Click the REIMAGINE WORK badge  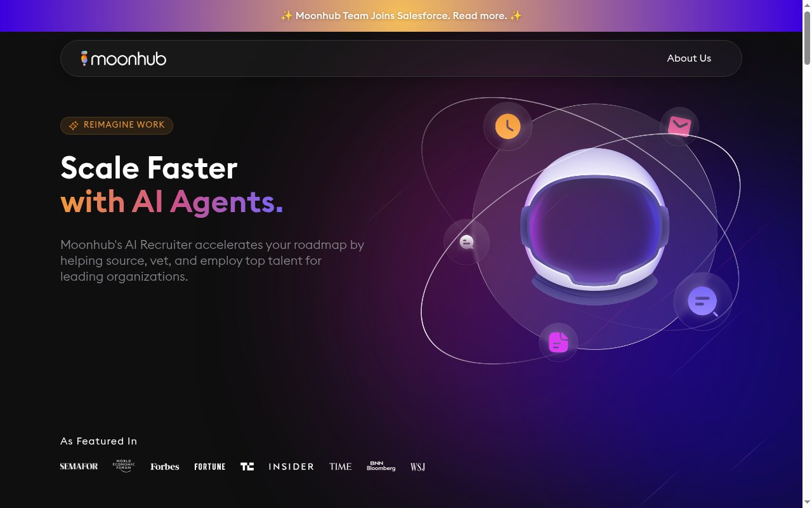pos(117,125)
